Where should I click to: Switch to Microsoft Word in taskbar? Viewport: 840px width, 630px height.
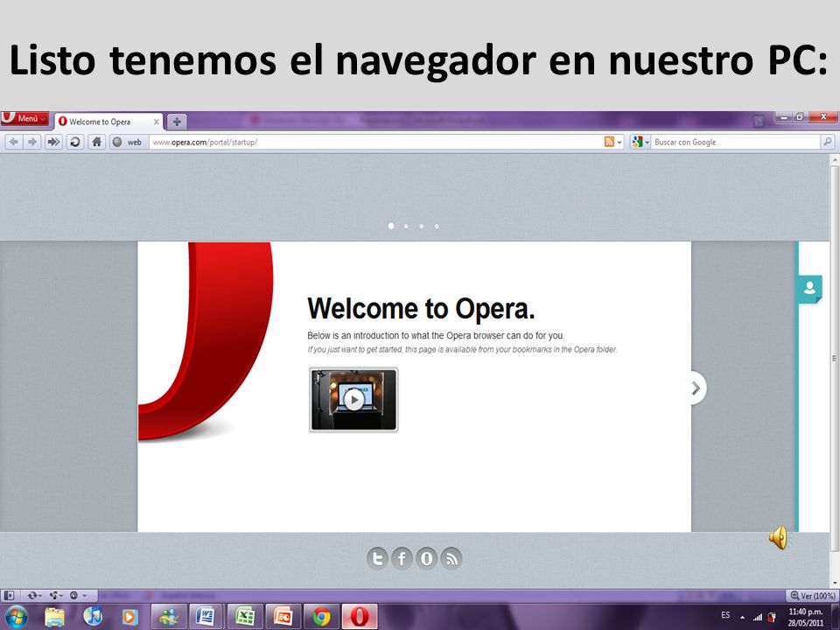pyautogui.click(x=206, y=617)
